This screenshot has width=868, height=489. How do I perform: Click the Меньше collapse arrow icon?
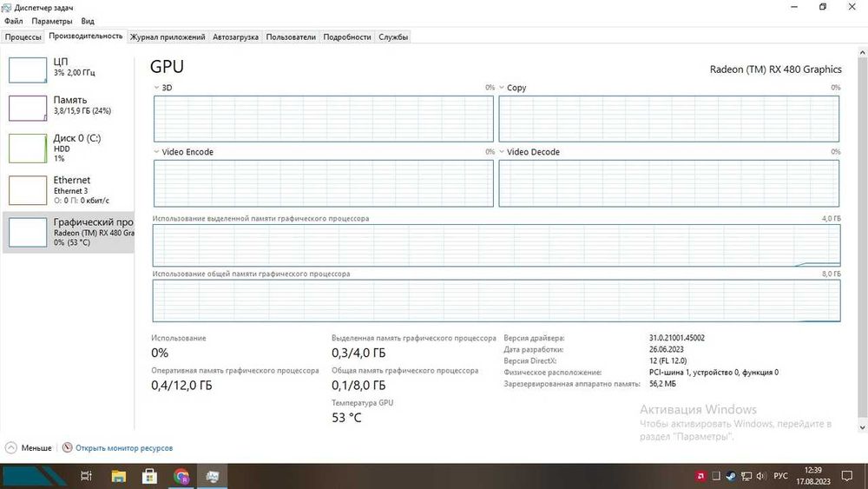coord(11,447)
